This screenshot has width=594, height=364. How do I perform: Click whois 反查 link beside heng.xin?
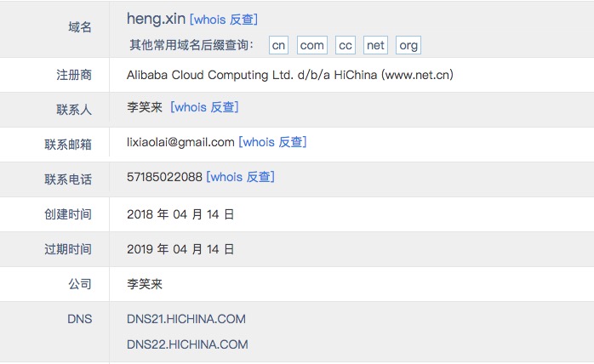(223, 19)
